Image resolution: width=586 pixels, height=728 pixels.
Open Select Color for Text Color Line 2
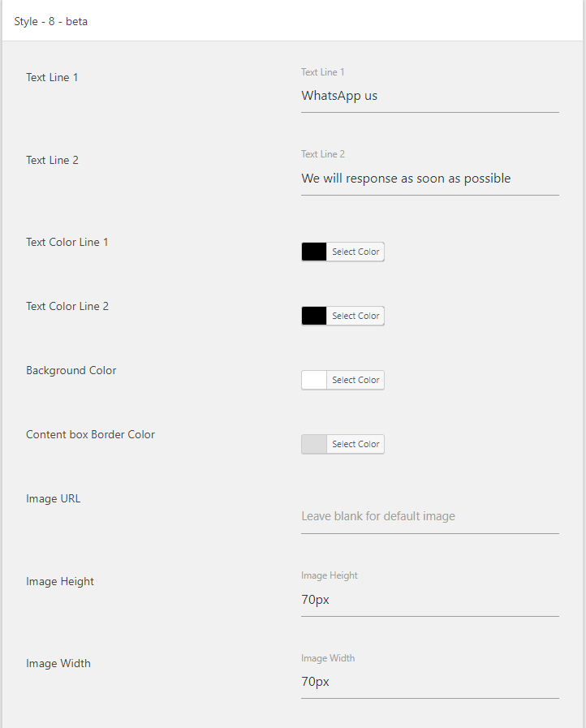pos(355,316)
